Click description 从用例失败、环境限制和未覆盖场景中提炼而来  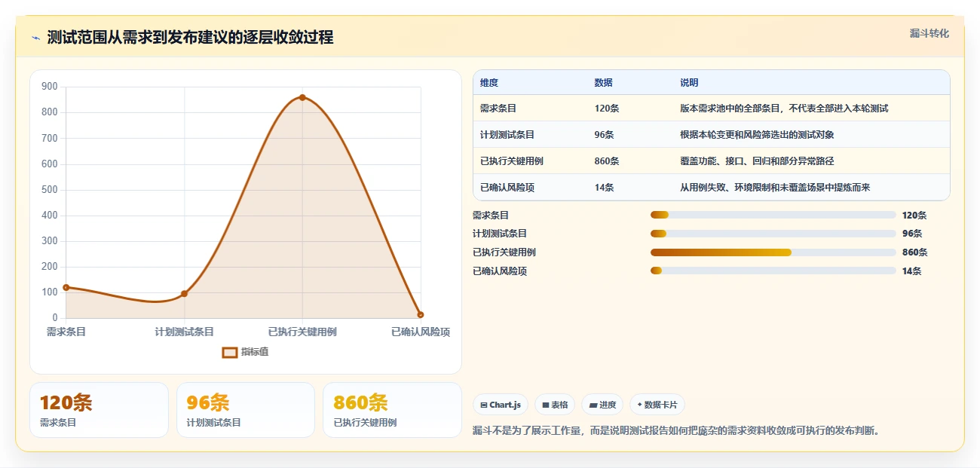click(x=775, y=188)
